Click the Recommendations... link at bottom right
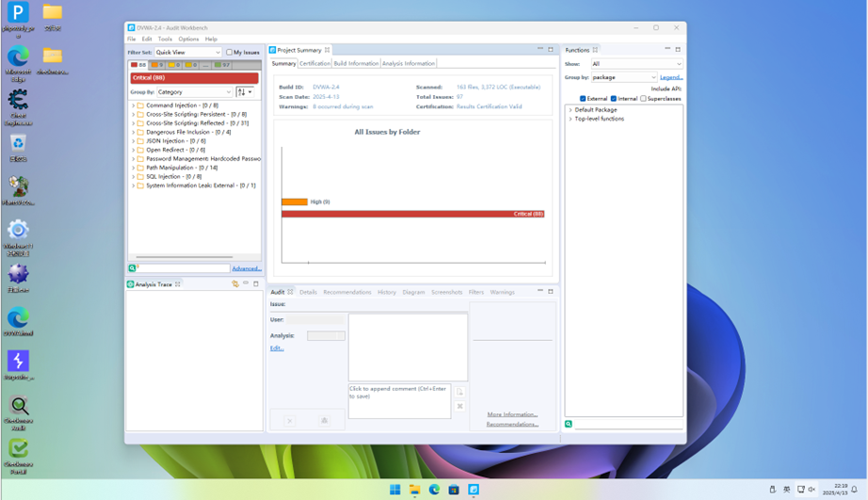The height and width of the screenshot is (500, 868). (x=512, y=424)
